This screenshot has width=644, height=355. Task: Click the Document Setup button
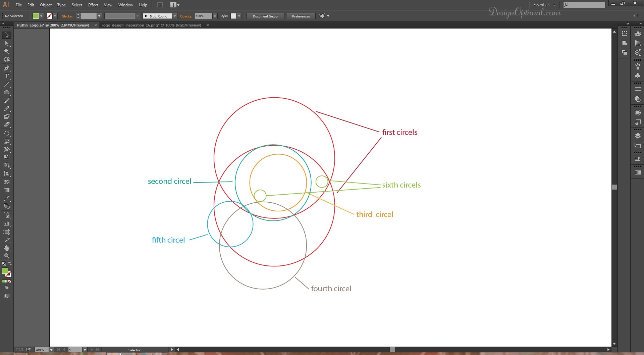click(x=265, y=16)
